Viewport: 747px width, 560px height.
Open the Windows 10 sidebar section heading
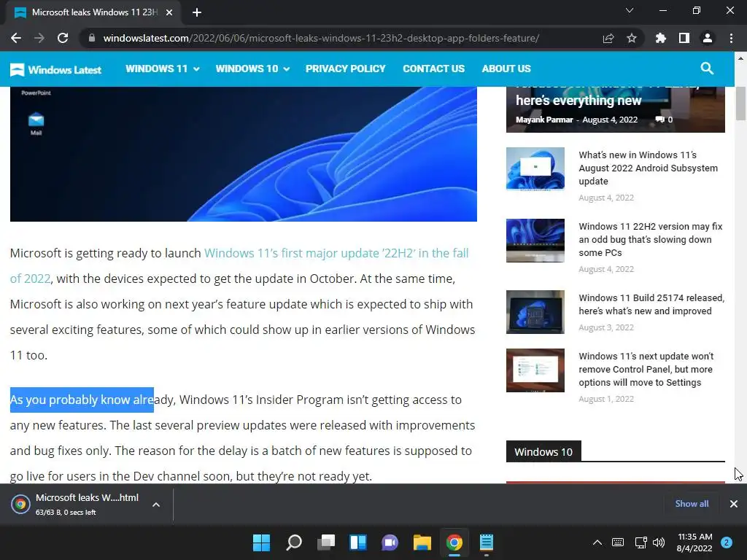543,452
